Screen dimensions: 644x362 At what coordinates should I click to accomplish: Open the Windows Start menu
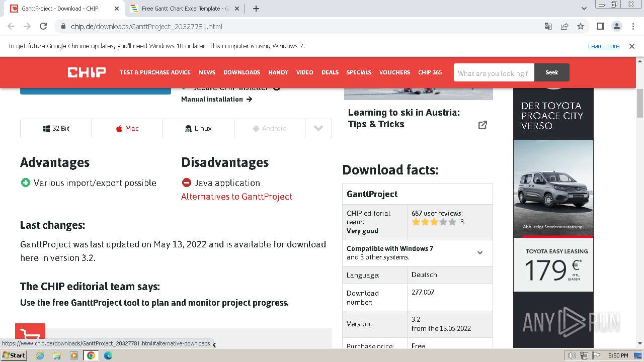(x=14, y=355)
